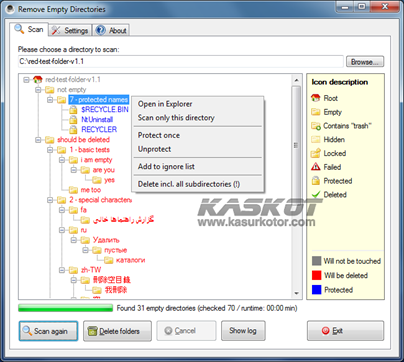
Task: Click the Delete folders button
Action: coord(117,331)
